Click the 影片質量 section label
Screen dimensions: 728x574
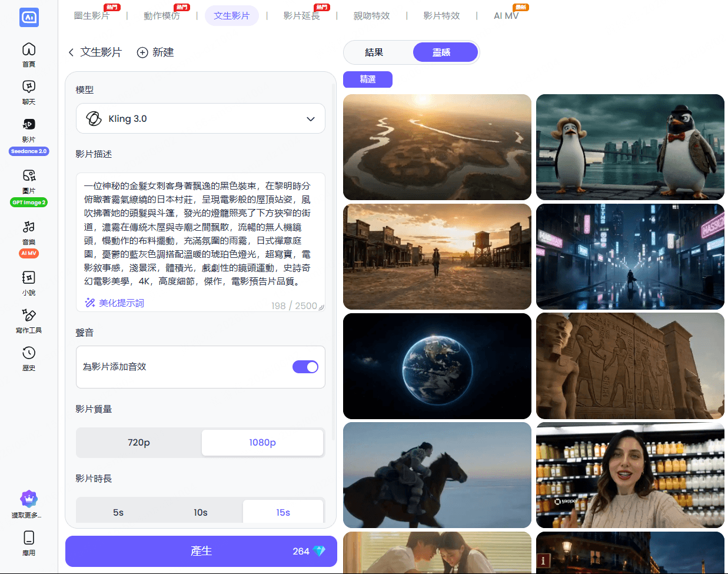point(94,409)
